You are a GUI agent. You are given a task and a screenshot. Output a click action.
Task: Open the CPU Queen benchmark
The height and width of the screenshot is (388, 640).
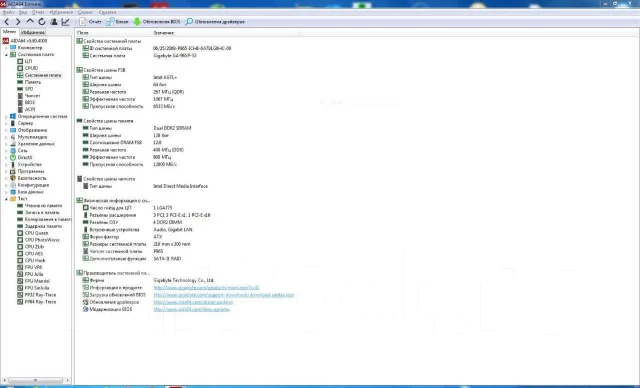[x=33, y=233]
